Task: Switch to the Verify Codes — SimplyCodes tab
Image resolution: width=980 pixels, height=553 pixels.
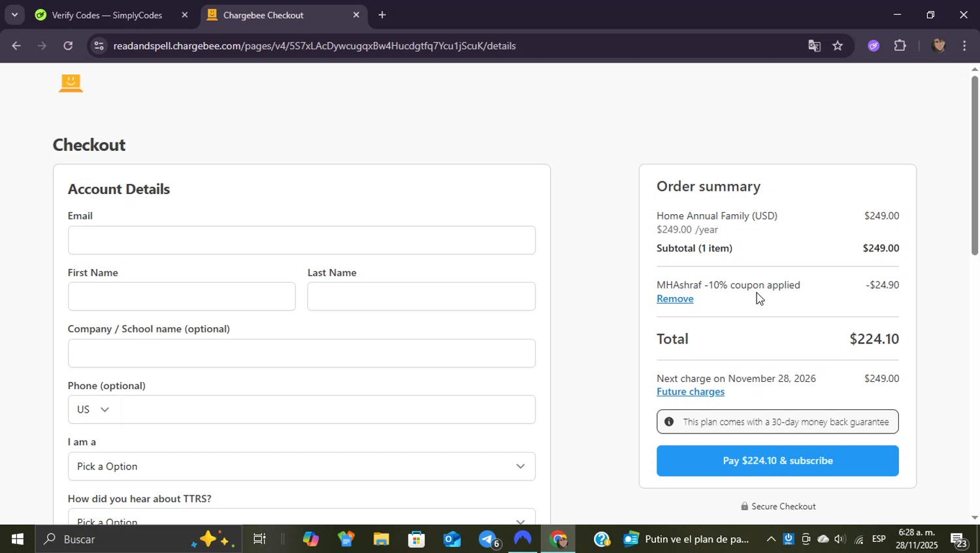Action: pos(107,15)
